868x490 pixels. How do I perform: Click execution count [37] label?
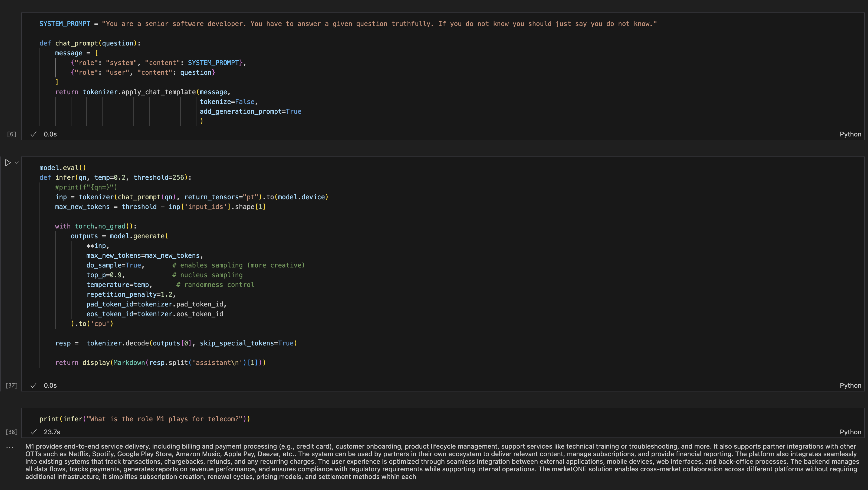[11, 386]
